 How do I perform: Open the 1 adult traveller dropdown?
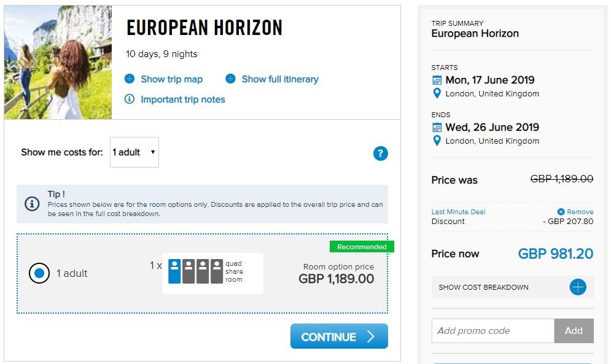click(134, 152)
